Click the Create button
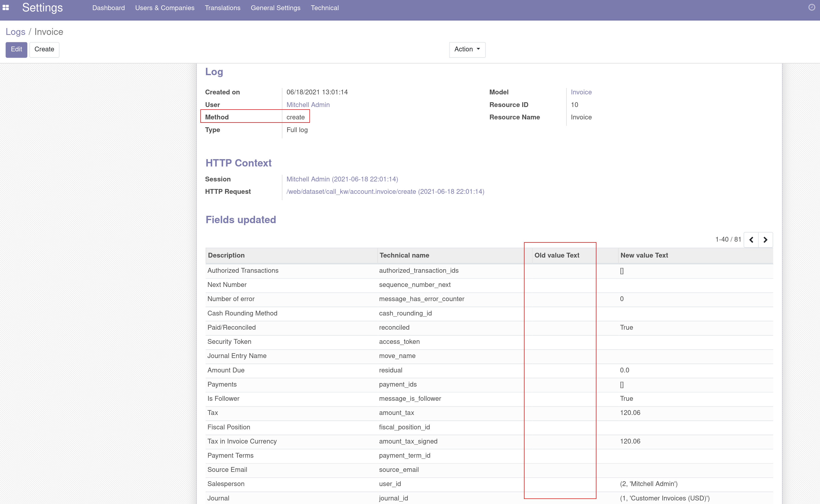 click(44, 49)
